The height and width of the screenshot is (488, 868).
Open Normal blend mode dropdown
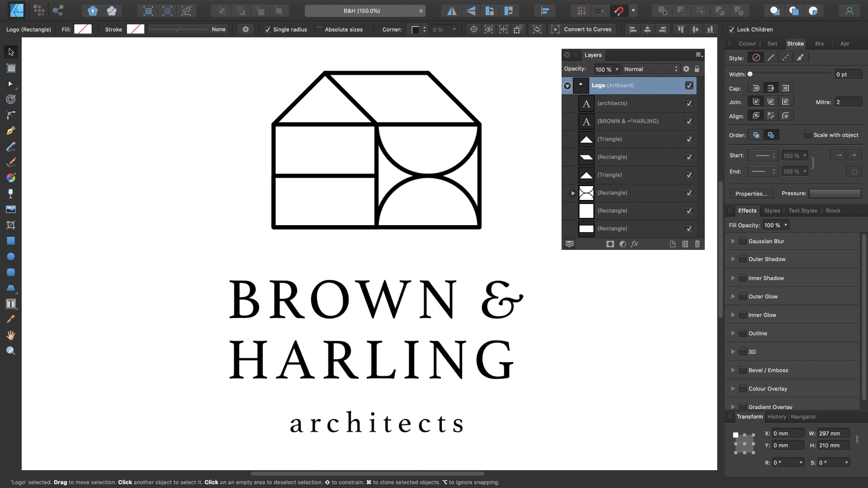(x=650, y=69)
